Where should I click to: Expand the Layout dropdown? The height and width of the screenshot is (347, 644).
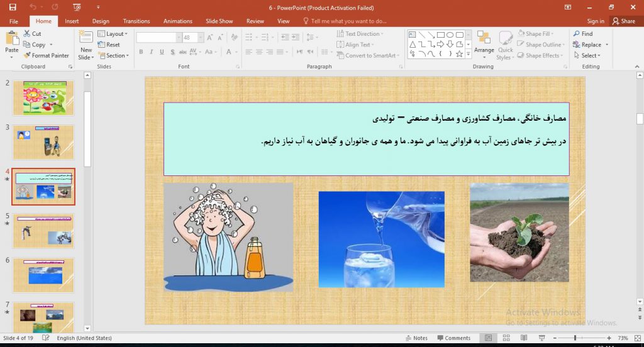coord(113,34)
